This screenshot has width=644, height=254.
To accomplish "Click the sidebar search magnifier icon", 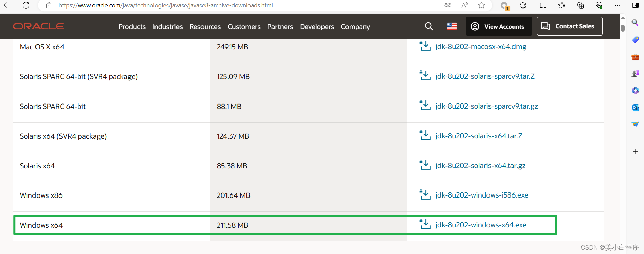I will coord(635,23).
